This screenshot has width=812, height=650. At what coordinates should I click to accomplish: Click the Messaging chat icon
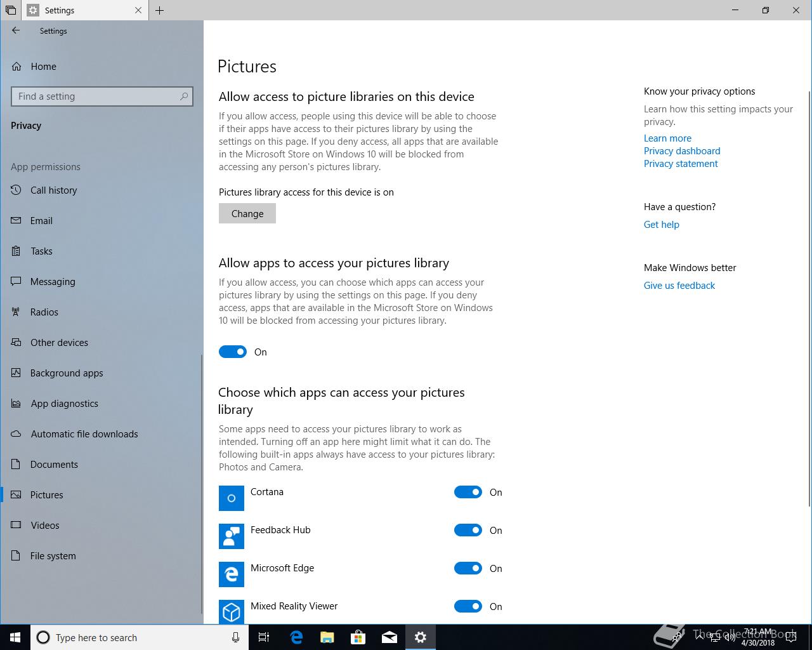16,282
